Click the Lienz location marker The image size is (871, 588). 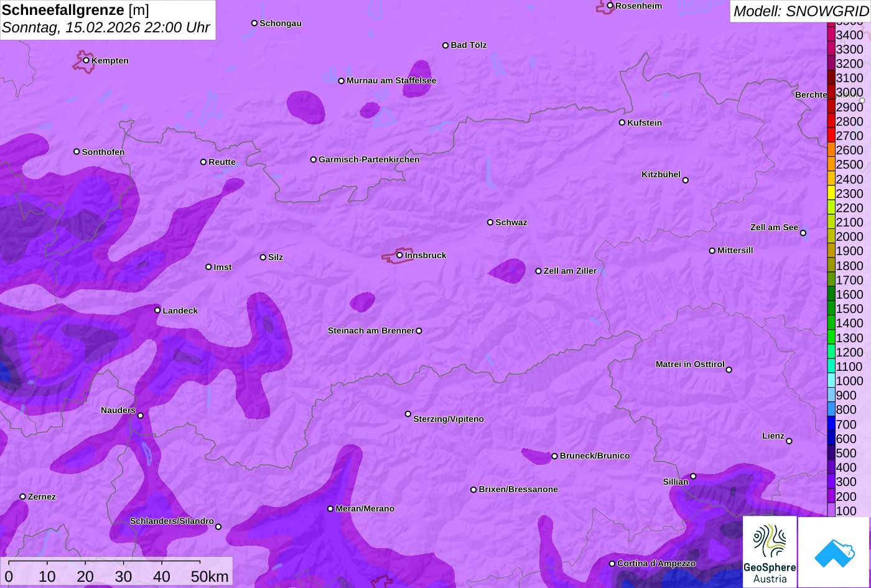(x=789, y=441)
